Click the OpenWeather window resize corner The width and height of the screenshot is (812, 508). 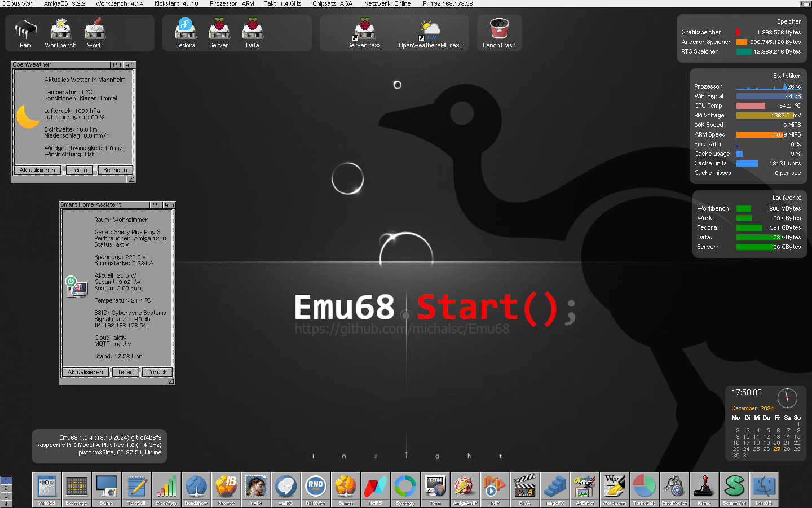[131, 179]
